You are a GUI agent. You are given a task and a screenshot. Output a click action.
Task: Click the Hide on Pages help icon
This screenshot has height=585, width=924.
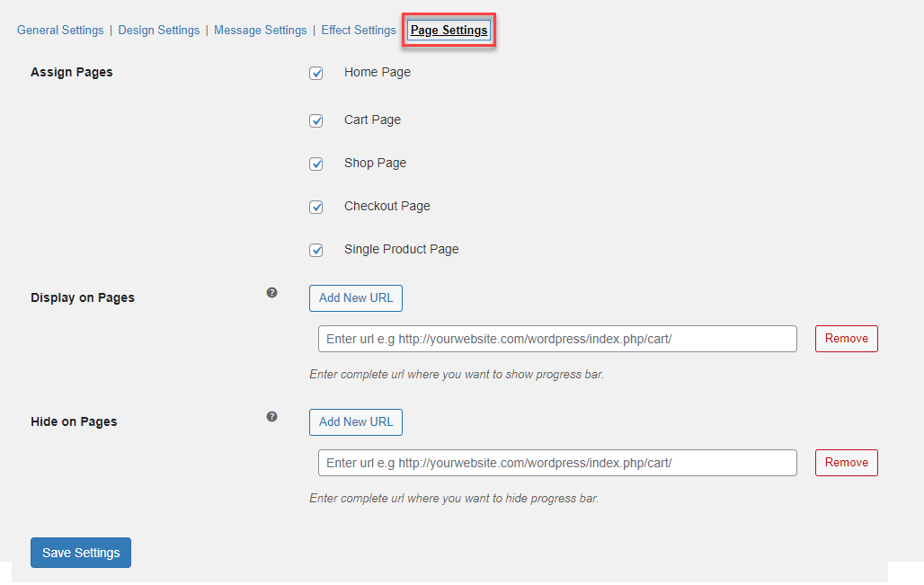click(271, 417)
